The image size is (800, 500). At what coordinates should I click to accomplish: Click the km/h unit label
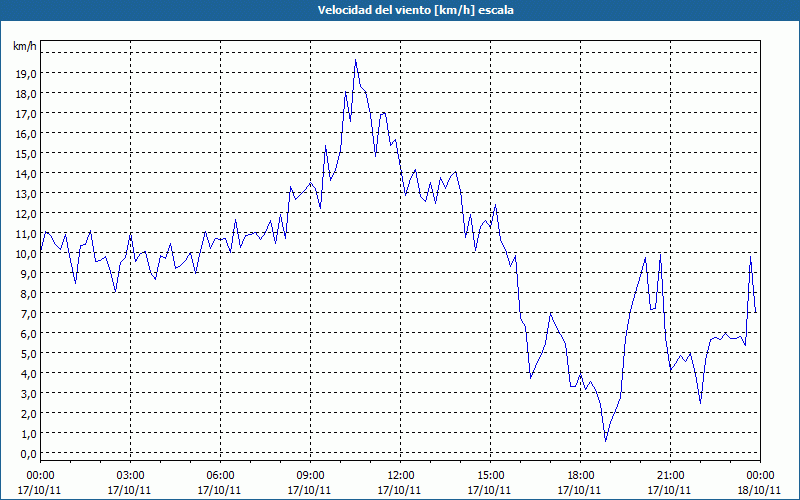[x=25, y=47]
